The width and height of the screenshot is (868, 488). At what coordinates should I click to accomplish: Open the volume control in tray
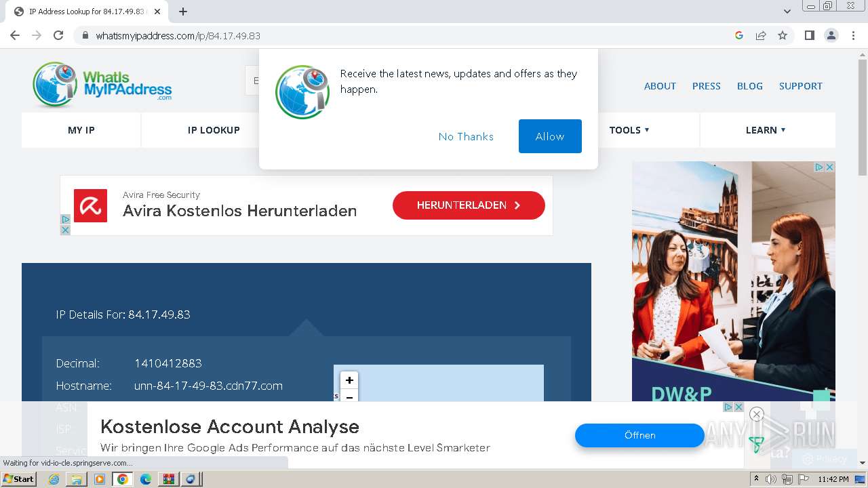(x=771, y=479)
